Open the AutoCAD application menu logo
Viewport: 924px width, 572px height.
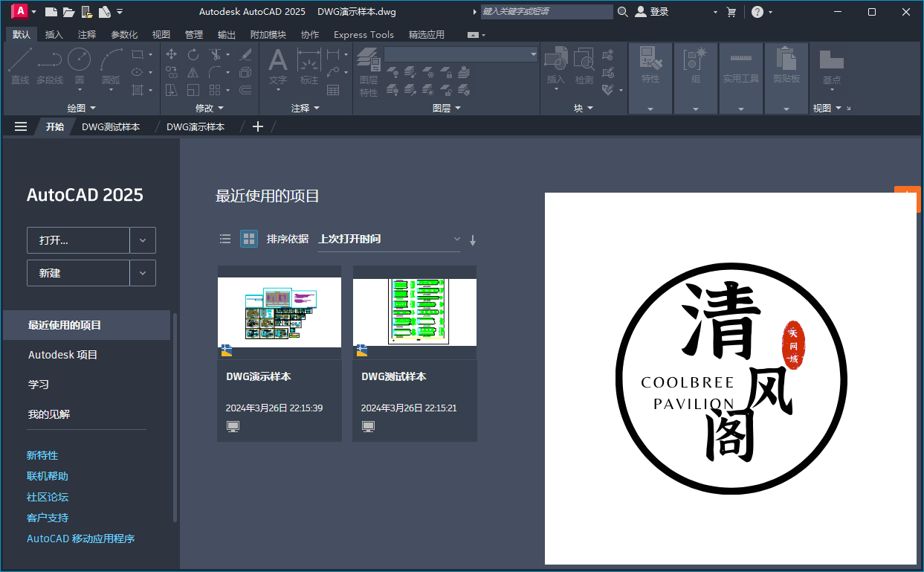coord(20,11)
